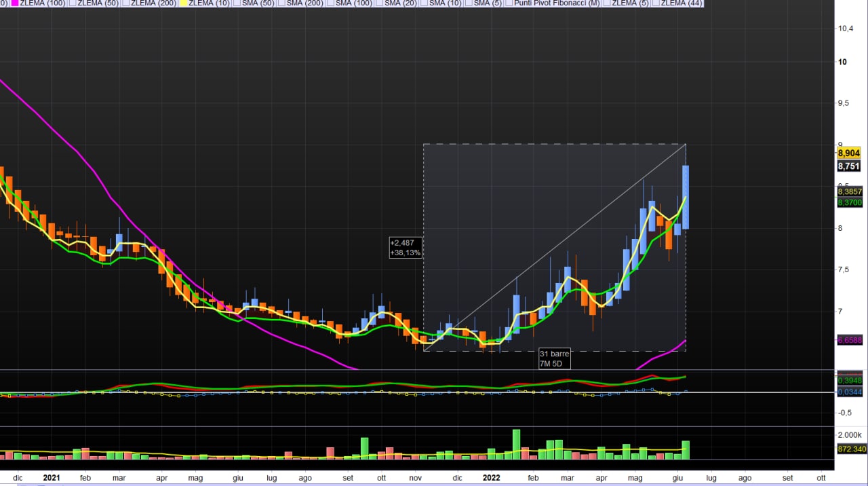Toggle the SMA (100) indicator checkbox

[328, 3]
